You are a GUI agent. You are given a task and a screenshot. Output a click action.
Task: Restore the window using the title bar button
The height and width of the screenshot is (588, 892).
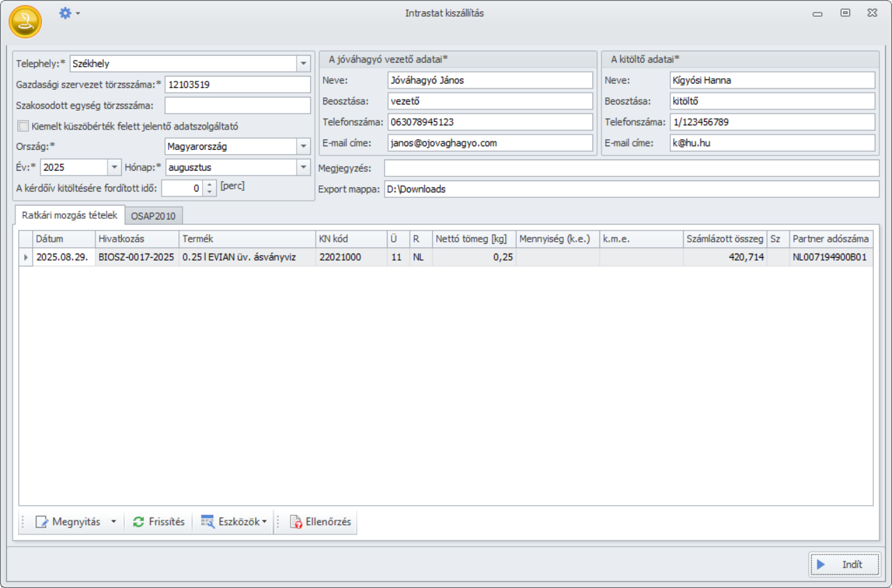(x=845, y=13)
